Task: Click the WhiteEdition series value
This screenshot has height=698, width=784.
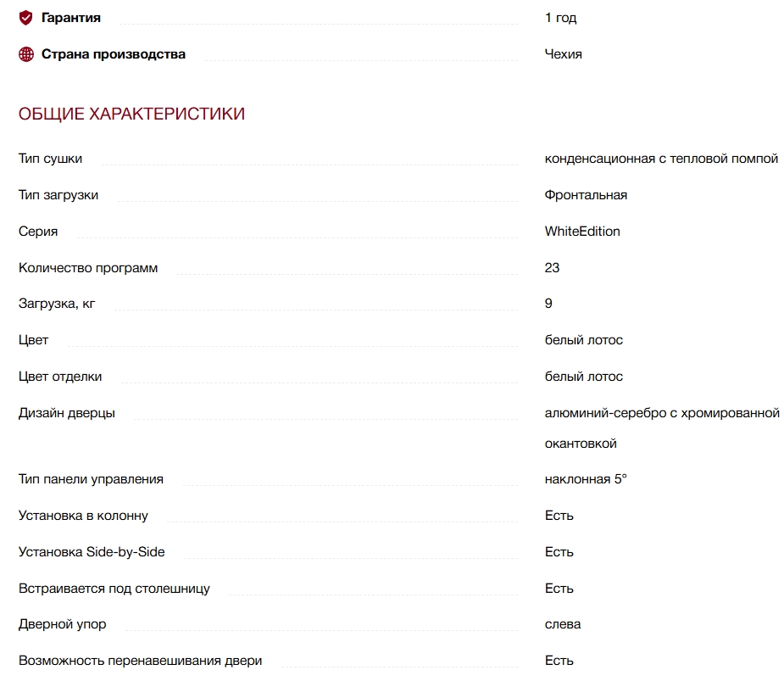Action: pyautogui.click(x=582, y=232)
